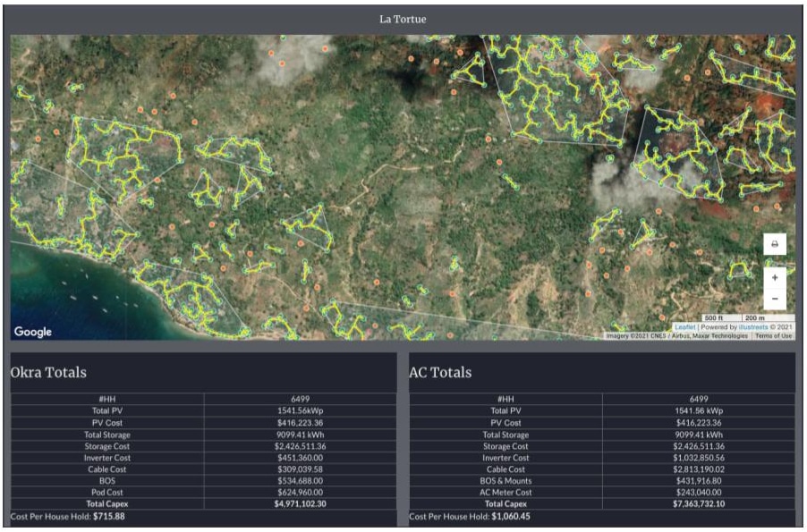Click the La Tortue title bar
The width and height of the screenshot is (807, 532).
click(x=403, y=19)
